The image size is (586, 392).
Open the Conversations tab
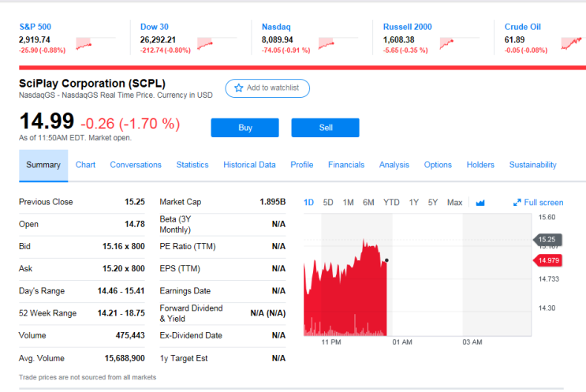tap(136, 165)
